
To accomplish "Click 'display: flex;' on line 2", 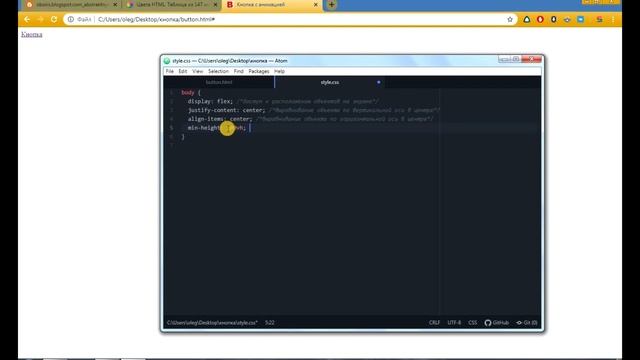I will (210, 101).
